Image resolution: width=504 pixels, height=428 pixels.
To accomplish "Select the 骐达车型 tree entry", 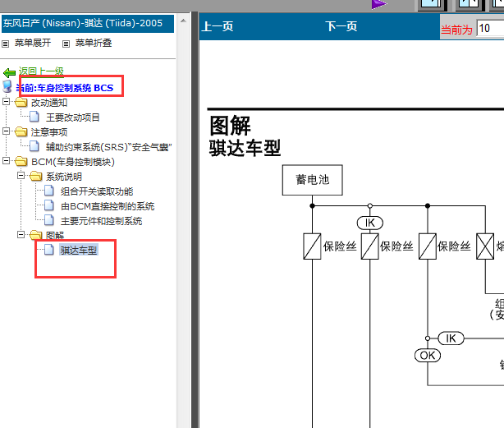I will tap(79, 251).
